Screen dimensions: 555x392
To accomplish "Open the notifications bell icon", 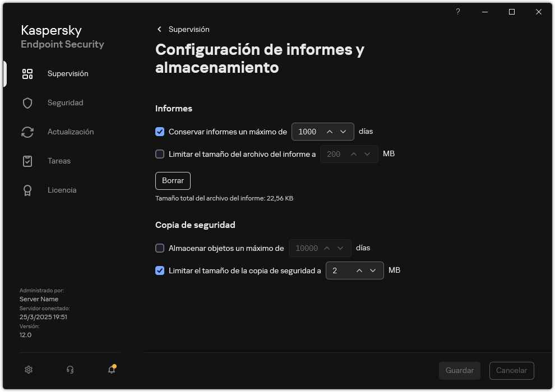I will point(111,371).
